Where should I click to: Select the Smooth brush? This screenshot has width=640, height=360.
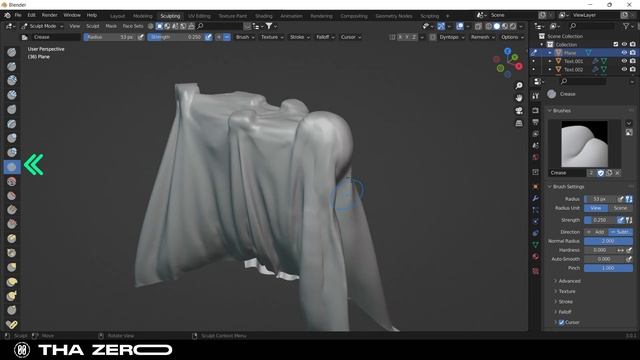(x=12, y=181)
